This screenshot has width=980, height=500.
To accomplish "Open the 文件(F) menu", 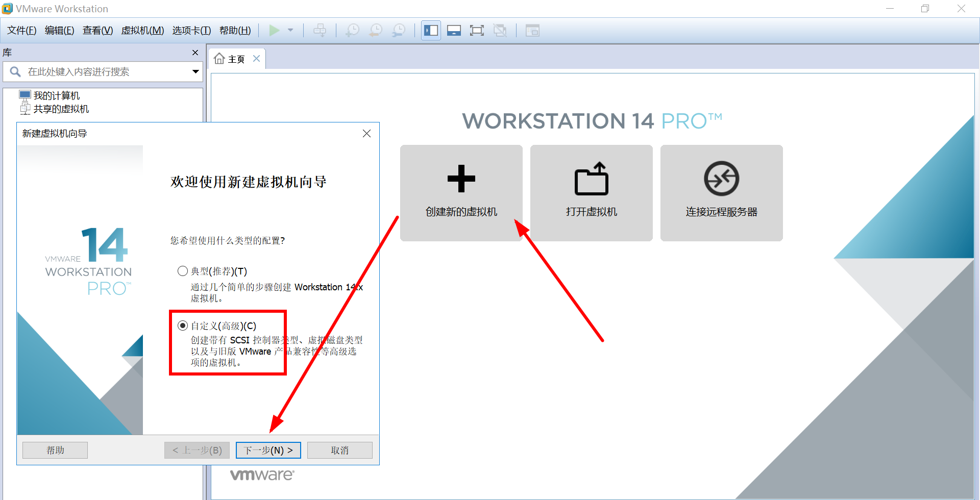I will pos(21,31).
